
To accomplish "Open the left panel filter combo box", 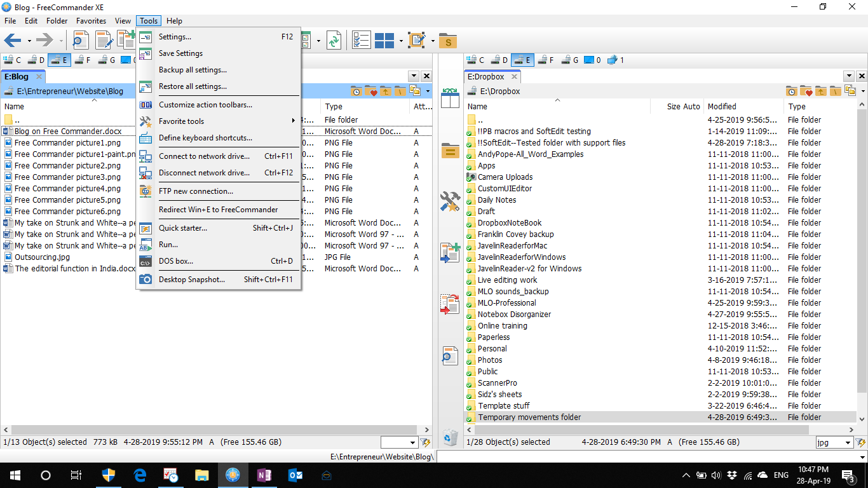I will tap(399, 442).
